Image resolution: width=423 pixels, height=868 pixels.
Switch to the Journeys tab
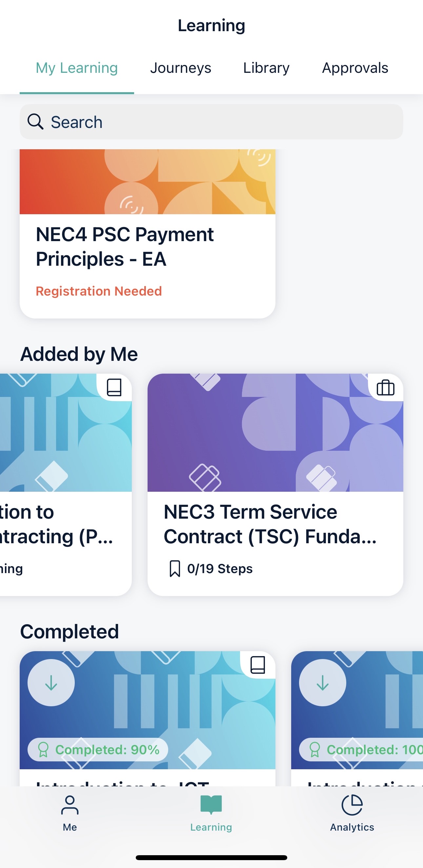[181, 68]
